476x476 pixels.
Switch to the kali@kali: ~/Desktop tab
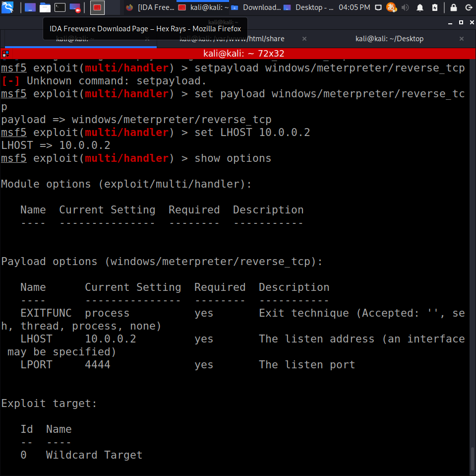(x=390, y=39)
